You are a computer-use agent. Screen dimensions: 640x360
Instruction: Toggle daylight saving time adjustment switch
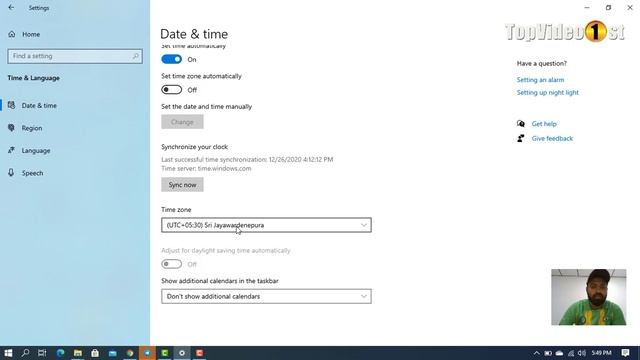pyautogui.click(x=171, y=264)
